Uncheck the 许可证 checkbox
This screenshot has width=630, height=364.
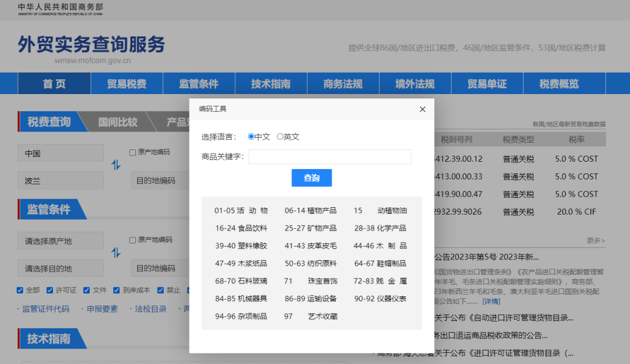coord(50,290)
